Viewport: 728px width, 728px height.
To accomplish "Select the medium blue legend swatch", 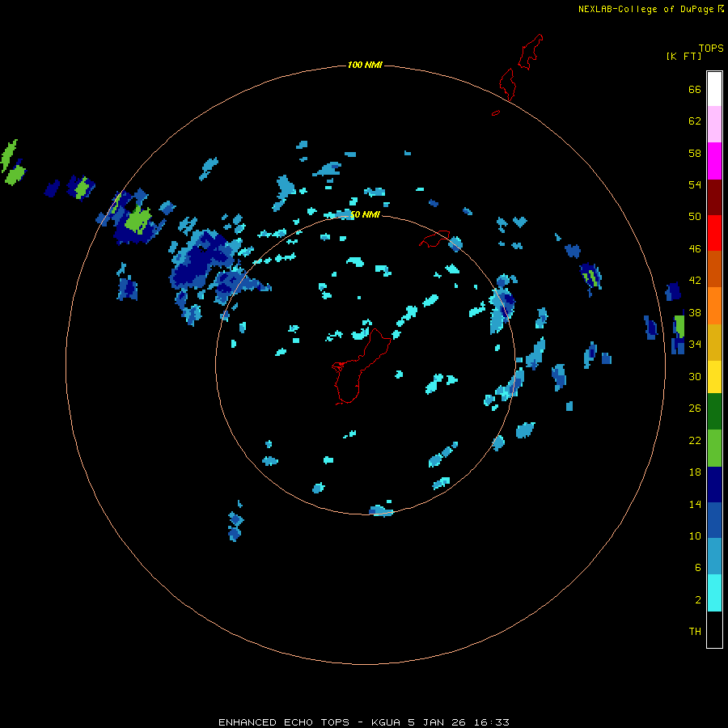I will (x=714, y=520).
